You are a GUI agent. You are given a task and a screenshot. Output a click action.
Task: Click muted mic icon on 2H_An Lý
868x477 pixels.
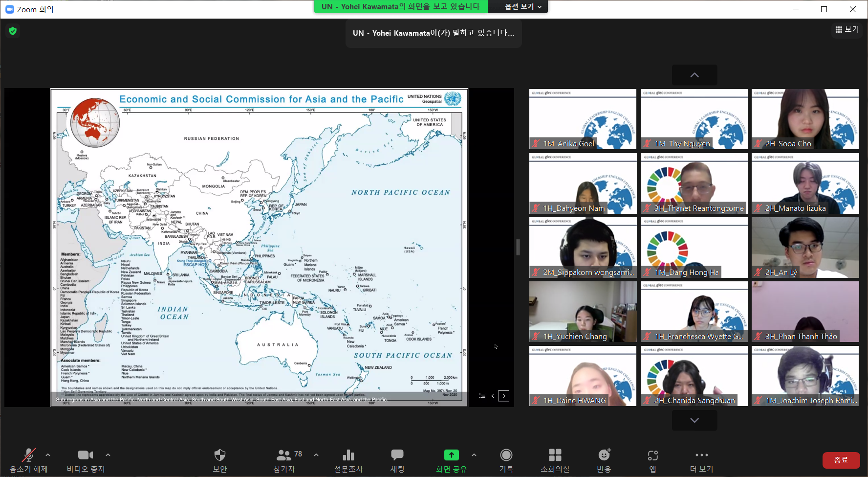click(x=758, y=273)
